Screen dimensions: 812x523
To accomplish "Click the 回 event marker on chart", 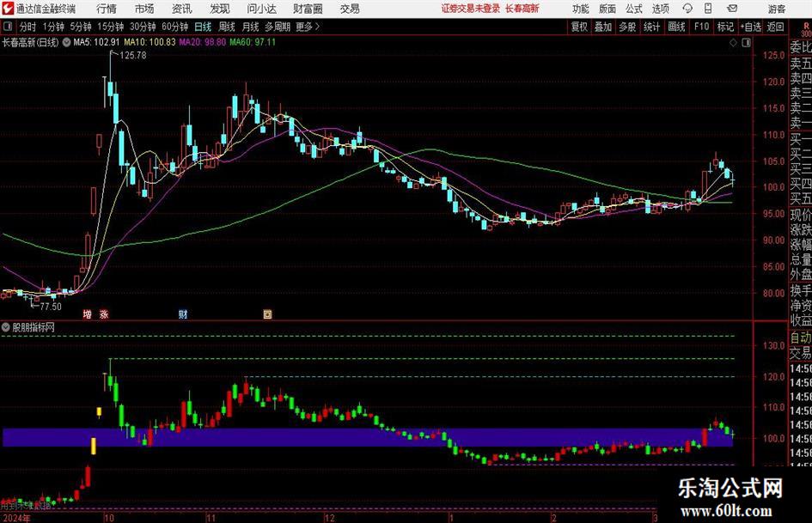I will click(268, 314).
